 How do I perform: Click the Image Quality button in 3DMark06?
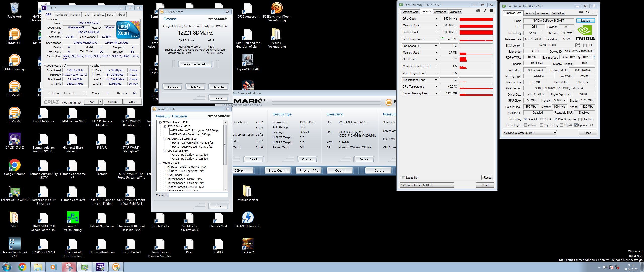[x=278, y=171]
